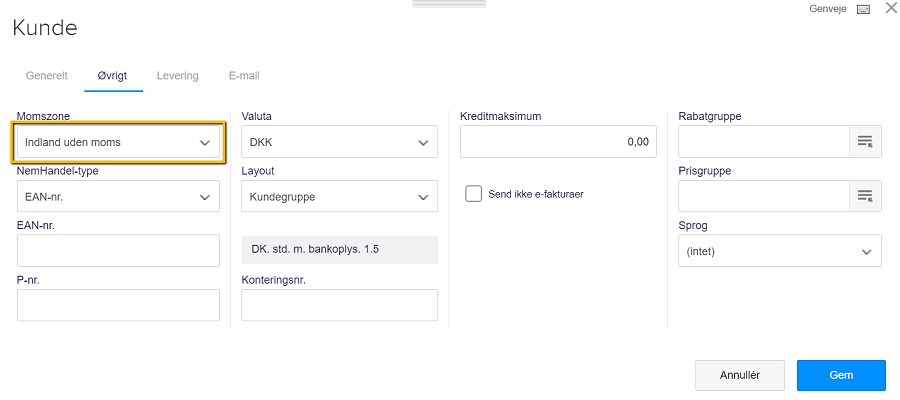This screenshot has height=400, width=900.
Task: Expand the Valuta DKK dropdown
Action: [339, 142]
